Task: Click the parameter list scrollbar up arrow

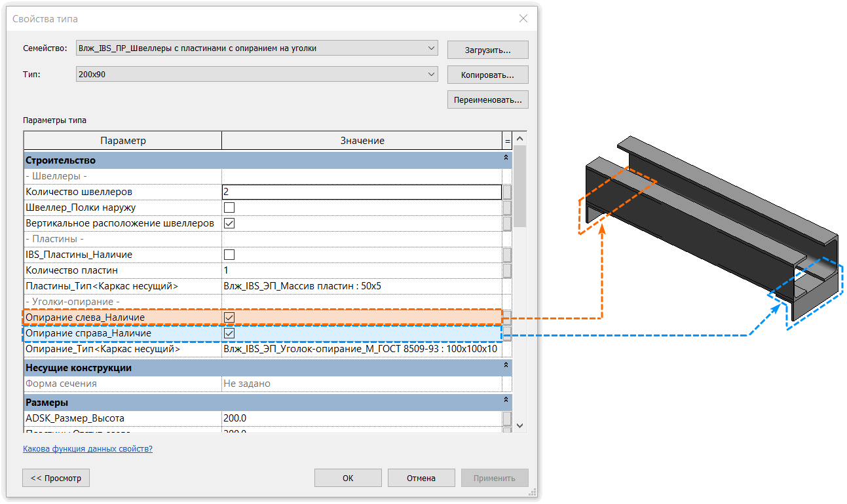Action: pyautogui.click(x=520, y=139)
